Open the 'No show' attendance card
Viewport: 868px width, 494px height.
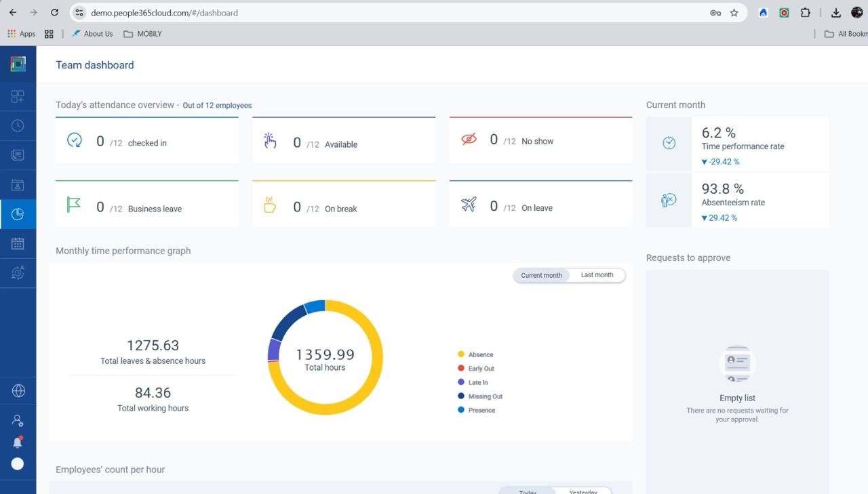click(540, 140)
